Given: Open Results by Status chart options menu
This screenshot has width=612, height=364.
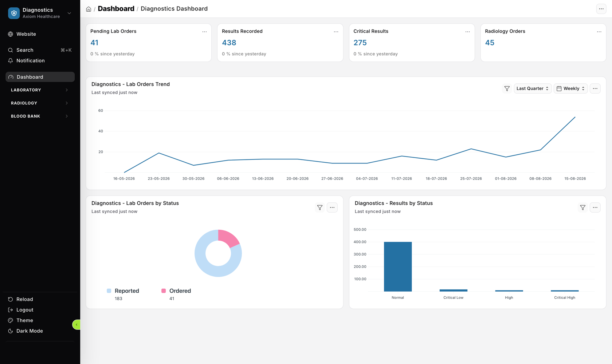Looking at the screenshot, I should (595, 207).
